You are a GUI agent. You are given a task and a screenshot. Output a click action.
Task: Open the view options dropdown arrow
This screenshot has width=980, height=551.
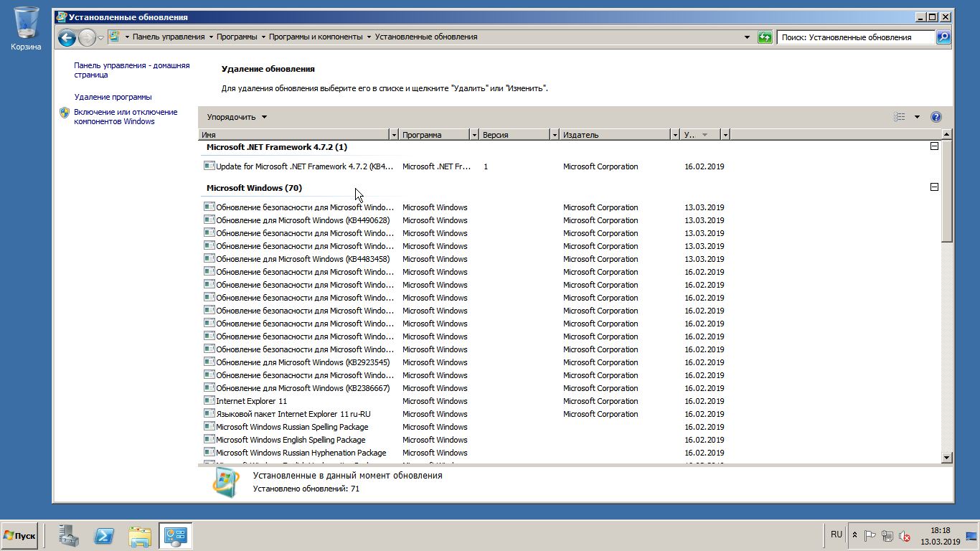917,117
